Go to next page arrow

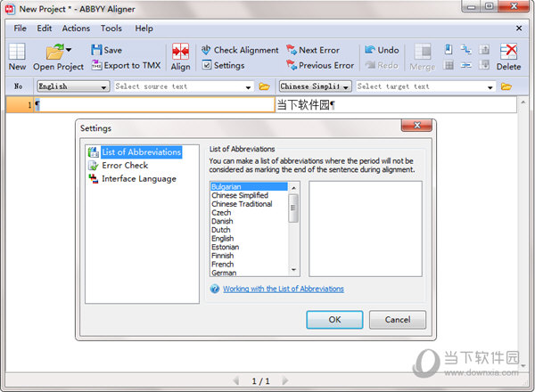(x=285, y=380)
